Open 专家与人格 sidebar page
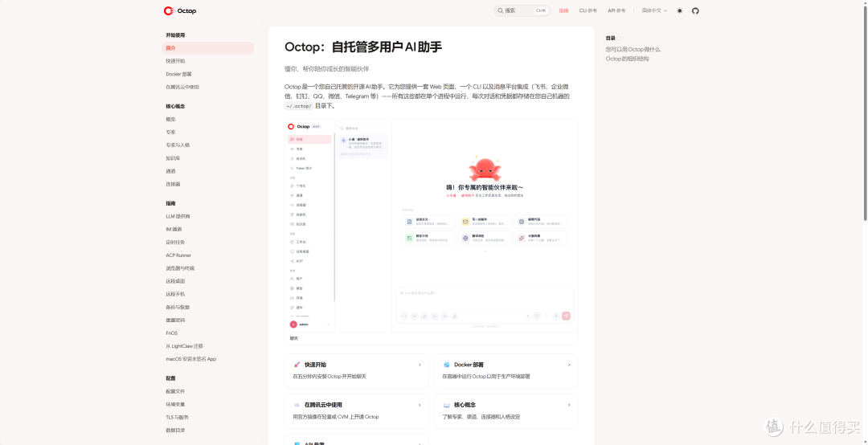 (178, 145)
